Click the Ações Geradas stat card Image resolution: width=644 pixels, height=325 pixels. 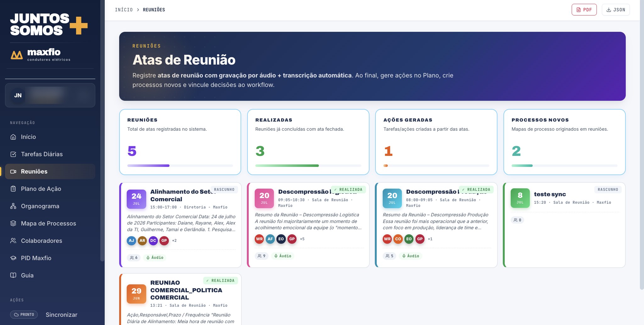(436, 142)
